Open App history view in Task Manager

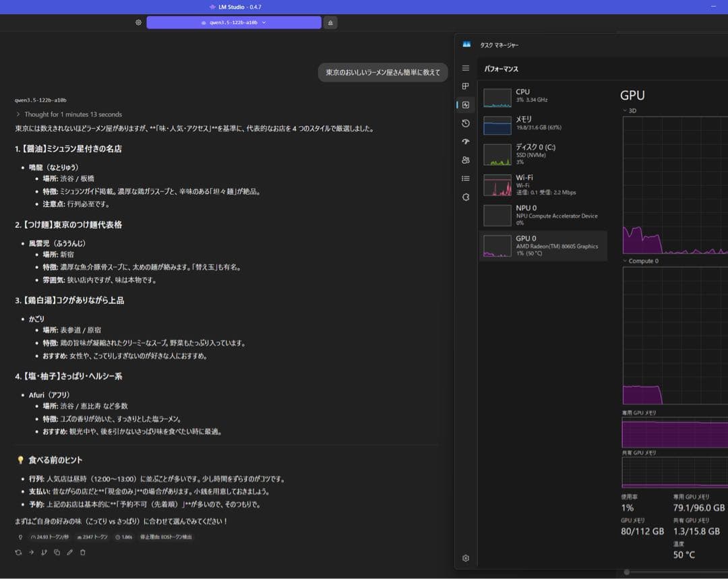(465, 123)
